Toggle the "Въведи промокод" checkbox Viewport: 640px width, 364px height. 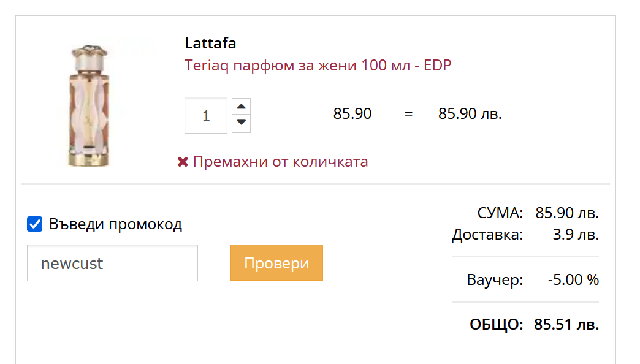point(35,224)
